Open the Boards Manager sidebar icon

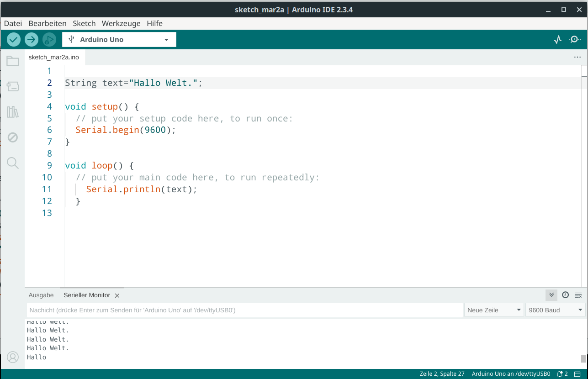pos(13,86)
